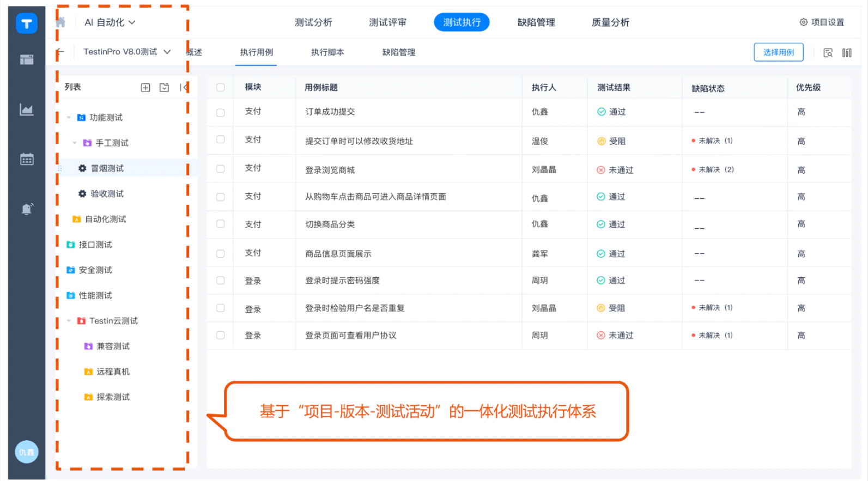Click the Testin云测试 red folder icon
Image resolution: width=868 pixels, height=481 pixels.
[81, 321]
